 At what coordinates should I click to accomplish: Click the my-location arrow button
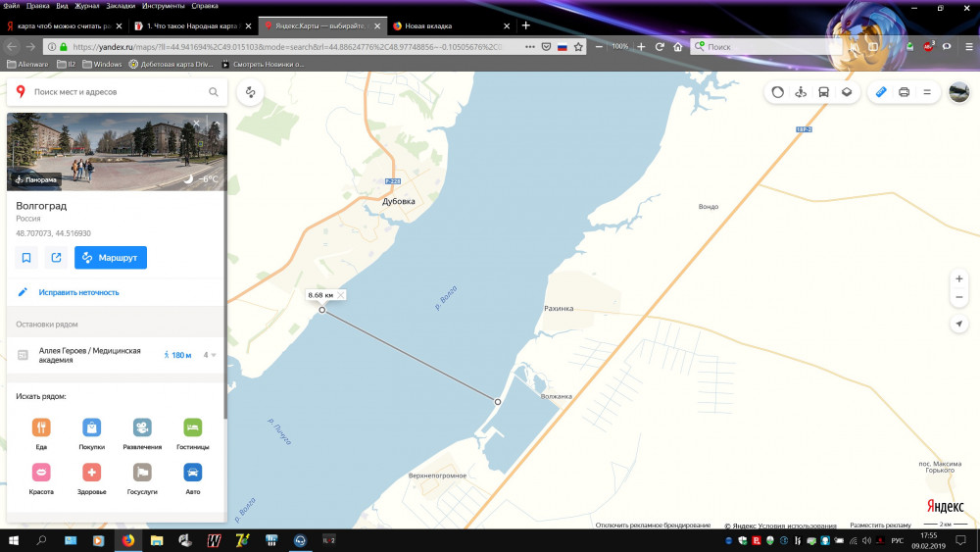click(958, 324)
